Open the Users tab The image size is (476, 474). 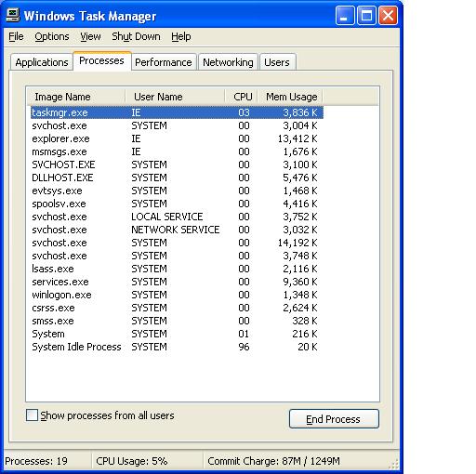click(277, 62)
